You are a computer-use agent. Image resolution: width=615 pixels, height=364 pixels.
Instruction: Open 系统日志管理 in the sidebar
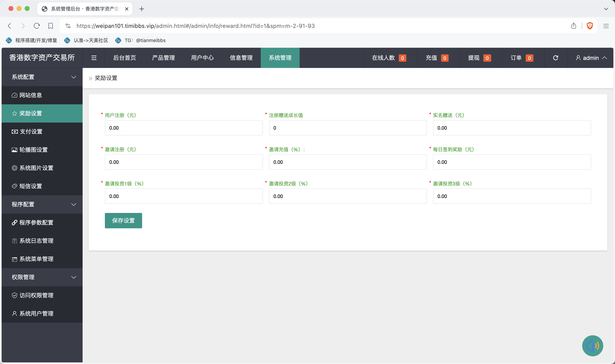click(42, 241)
